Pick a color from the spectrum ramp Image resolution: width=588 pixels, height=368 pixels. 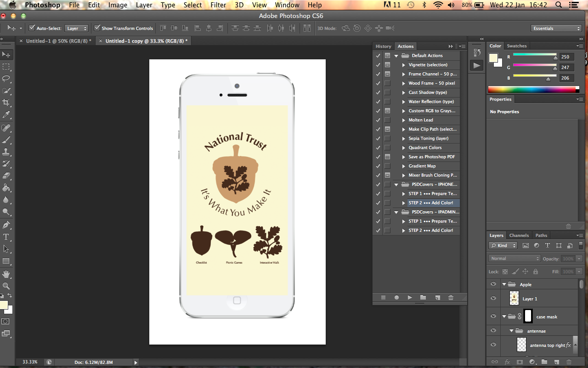(x=533, y=89)
